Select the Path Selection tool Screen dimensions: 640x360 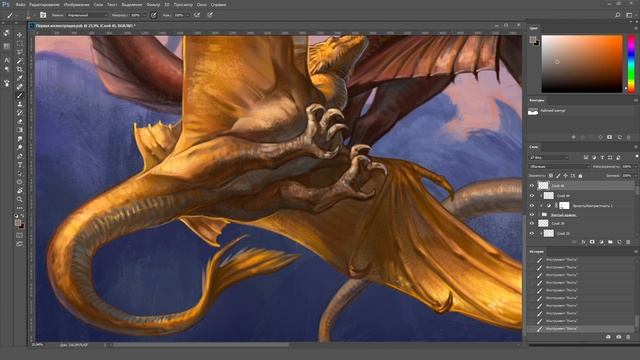tap(20, 173)
